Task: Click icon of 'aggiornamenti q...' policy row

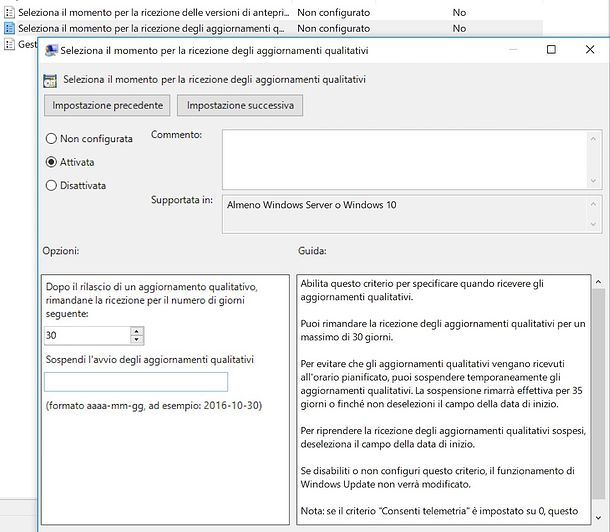Action: [9, 28]
